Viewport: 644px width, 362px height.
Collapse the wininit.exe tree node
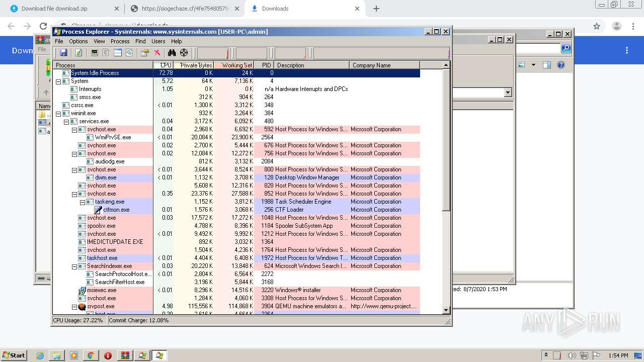(58, 113)
